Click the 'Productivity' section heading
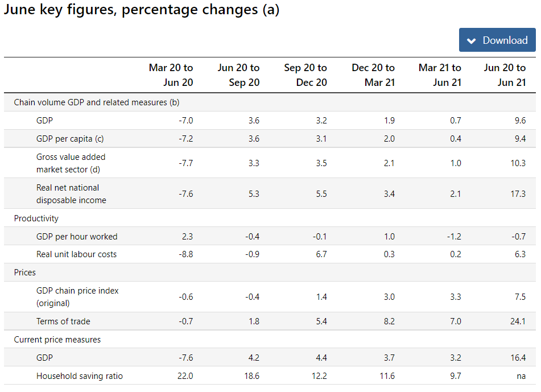The height and width of the screenshot is (392, 541). pyautogui.click(x=36, y=218)
